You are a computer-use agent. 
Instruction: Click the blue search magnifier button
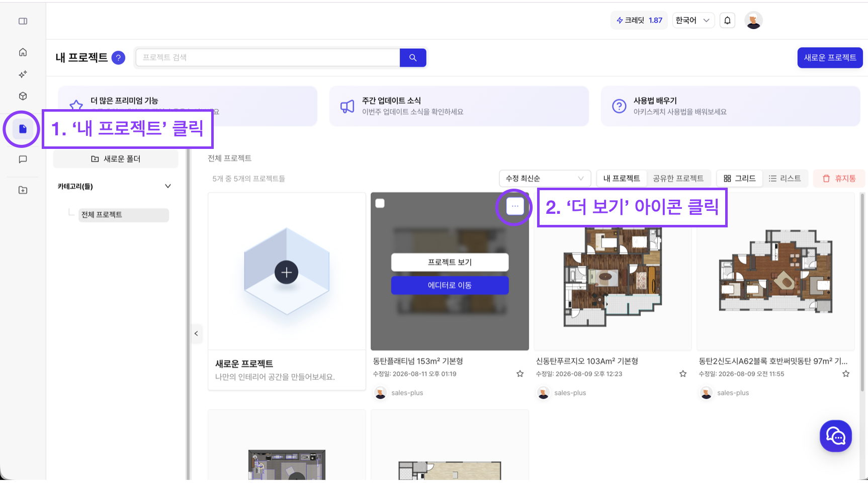(x=413, y=58)
